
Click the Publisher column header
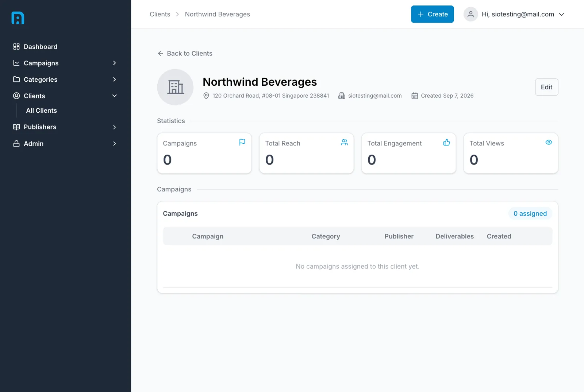pos(399,236)
